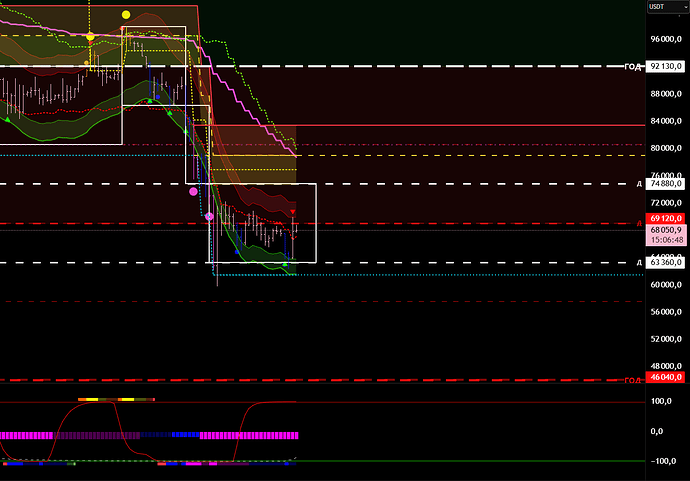
Task: Select the upper magenta dot marker
Action: (194, 191)
